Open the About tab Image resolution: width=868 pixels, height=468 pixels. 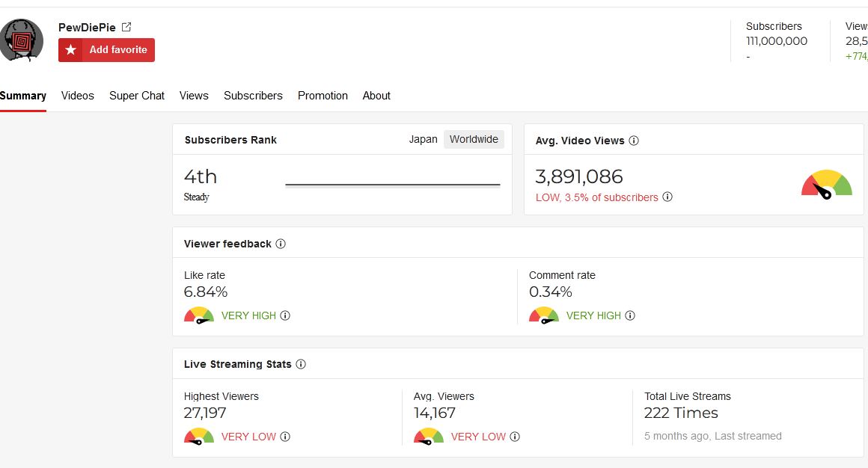376,96
